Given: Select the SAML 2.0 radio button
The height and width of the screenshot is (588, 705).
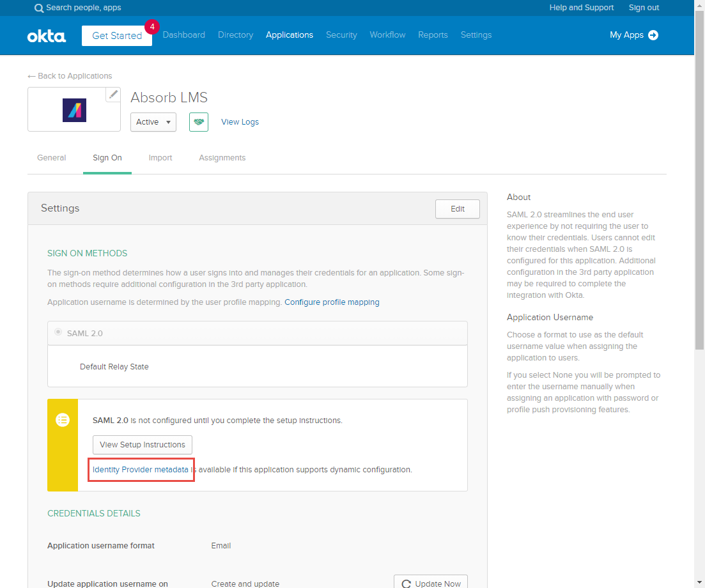Looking at the screenshot, I should (x=58, y=332).
